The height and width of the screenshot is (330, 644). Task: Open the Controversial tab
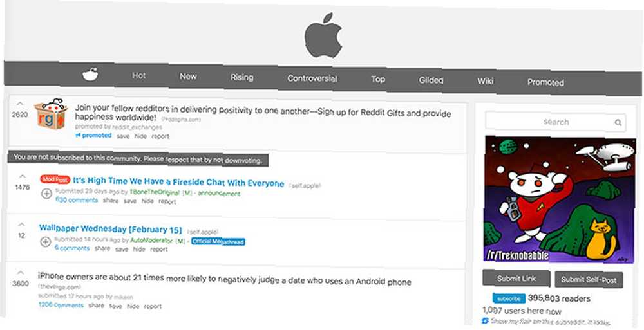(312, 78)
